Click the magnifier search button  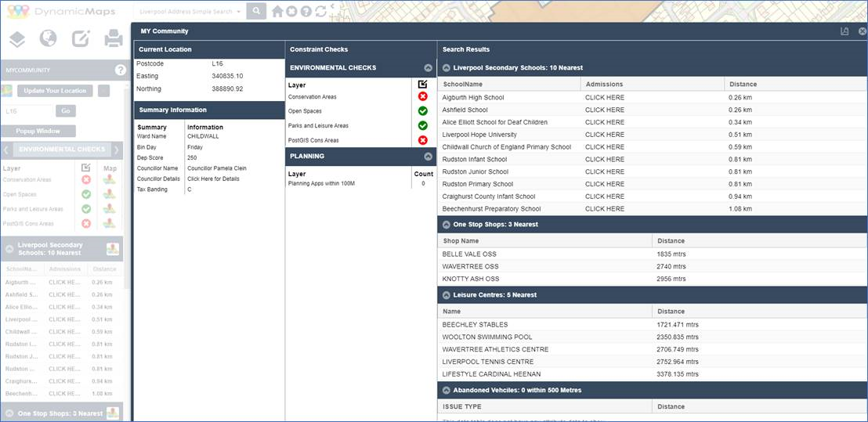[256, 11]
